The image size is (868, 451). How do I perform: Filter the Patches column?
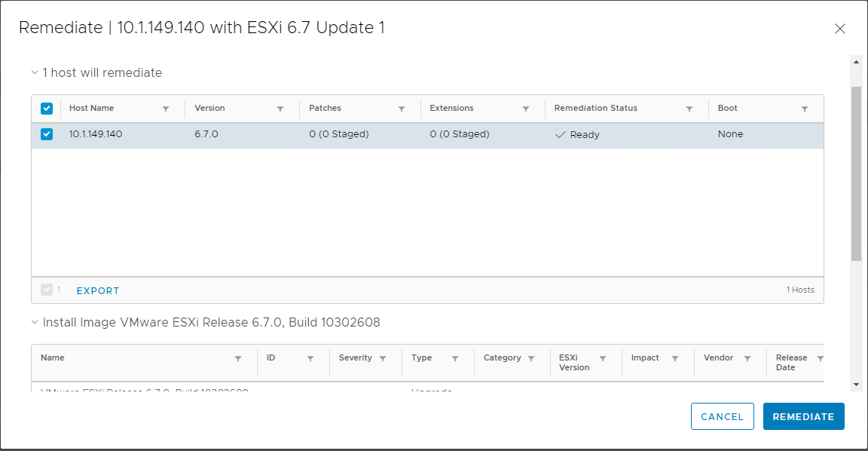[402, 109]
